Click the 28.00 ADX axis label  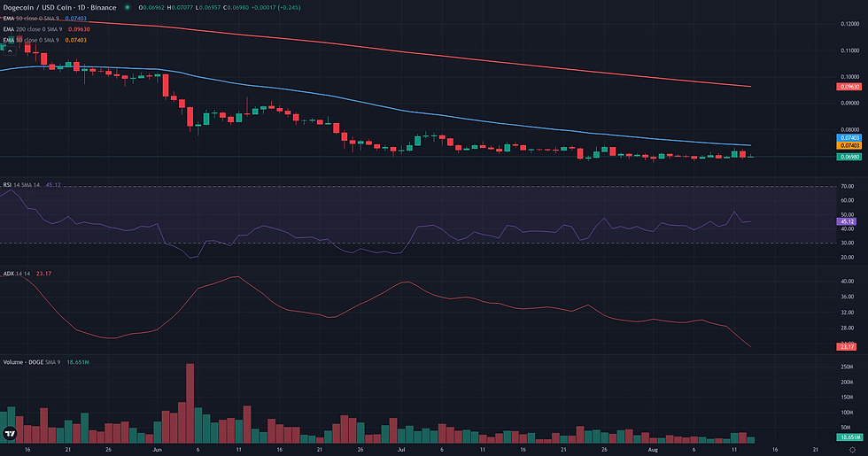[847, 328]
